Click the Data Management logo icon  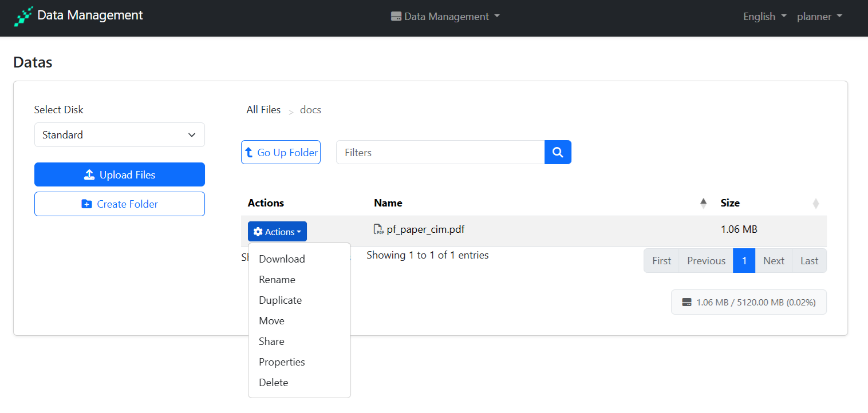23,17
